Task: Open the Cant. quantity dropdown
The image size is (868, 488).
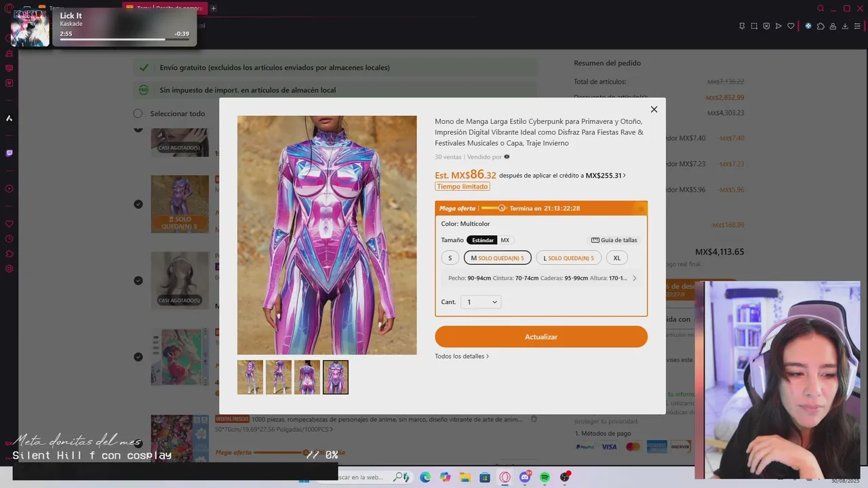Action: click(x=481, y=302)
